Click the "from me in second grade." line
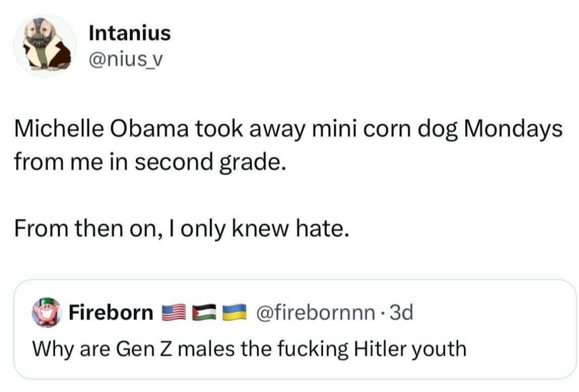The image size is (579, 392). [x=150, y=162]
